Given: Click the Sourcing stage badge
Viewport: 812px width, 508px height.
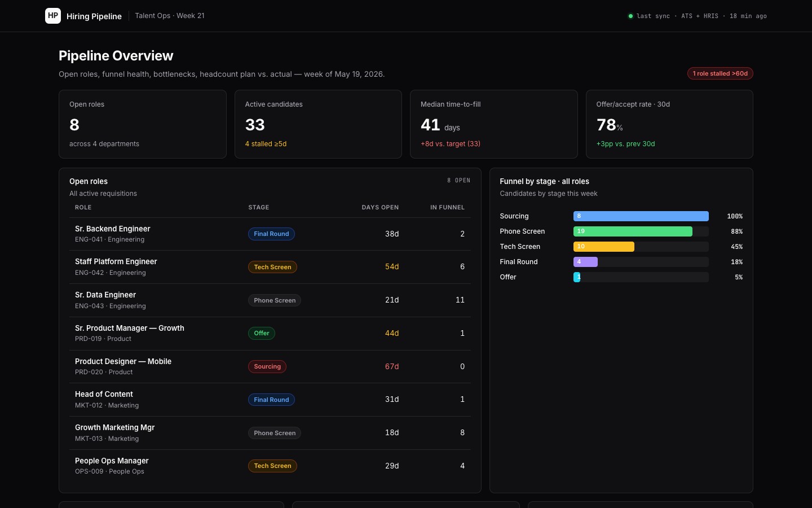Looking at the screenshot, I should 267,366.
